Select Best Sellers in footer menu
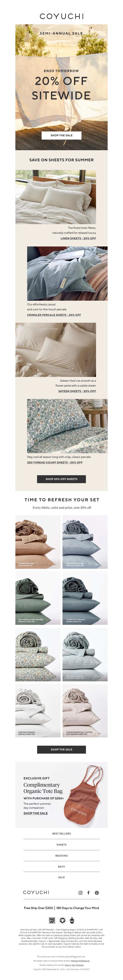 [61, 834]
